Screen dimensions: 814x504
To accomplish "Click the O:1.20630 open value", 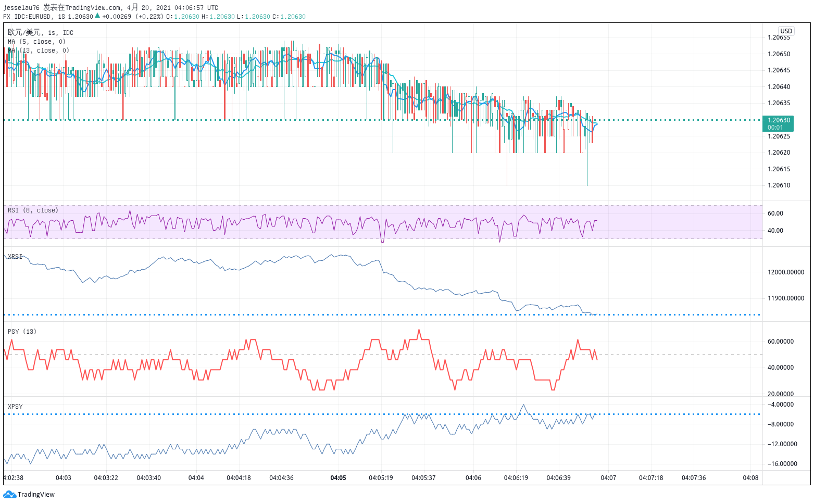I will (183, 17).
